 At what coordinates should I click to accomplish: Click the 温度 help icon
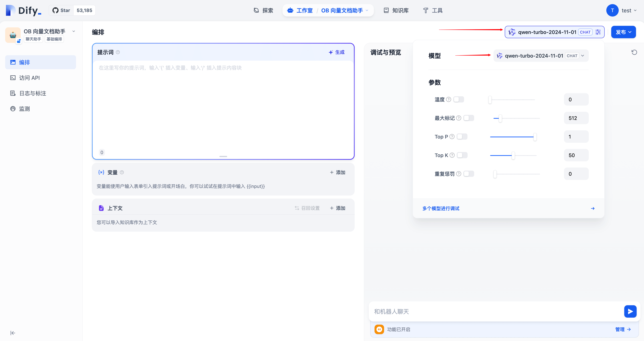449,100
